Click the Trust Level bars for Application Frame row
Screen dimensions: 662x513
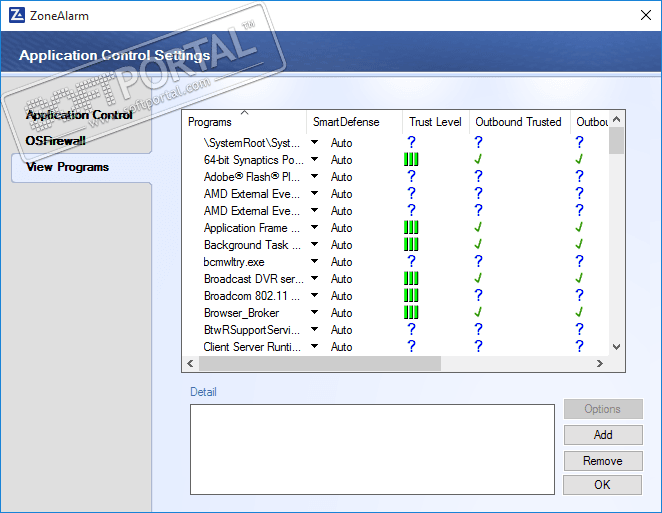[x=411, y=228]
